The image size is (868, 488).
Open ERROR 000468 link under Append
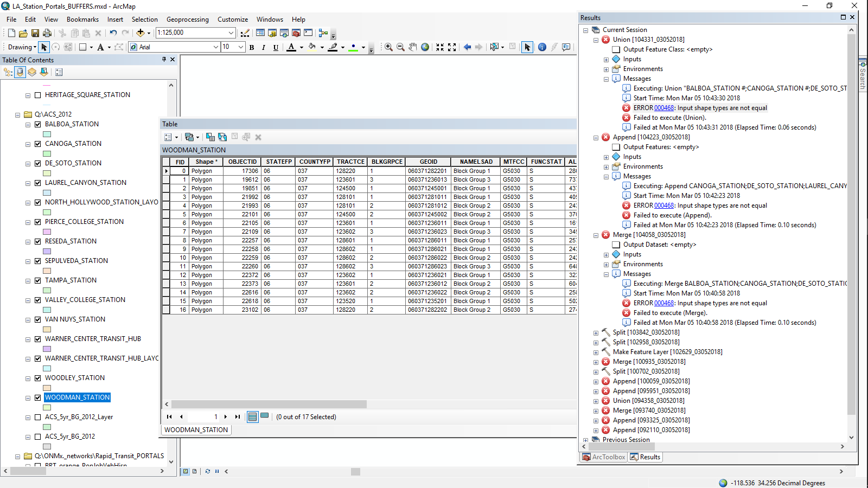tap(664, 206)
